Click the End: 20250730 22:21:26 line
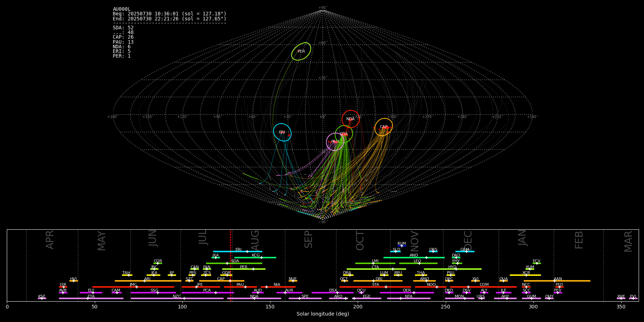Screen dimensions: 644x322 [170, 19]
